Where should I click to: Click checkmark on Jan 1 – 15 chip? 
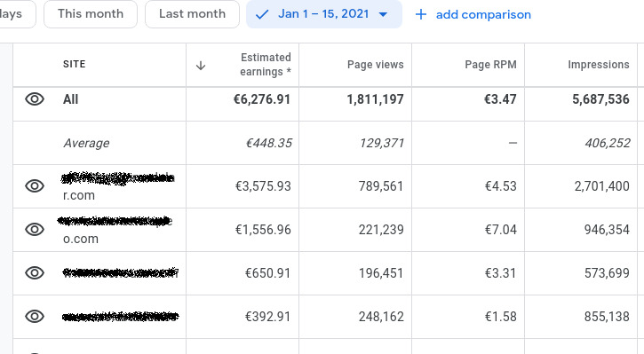262,14
